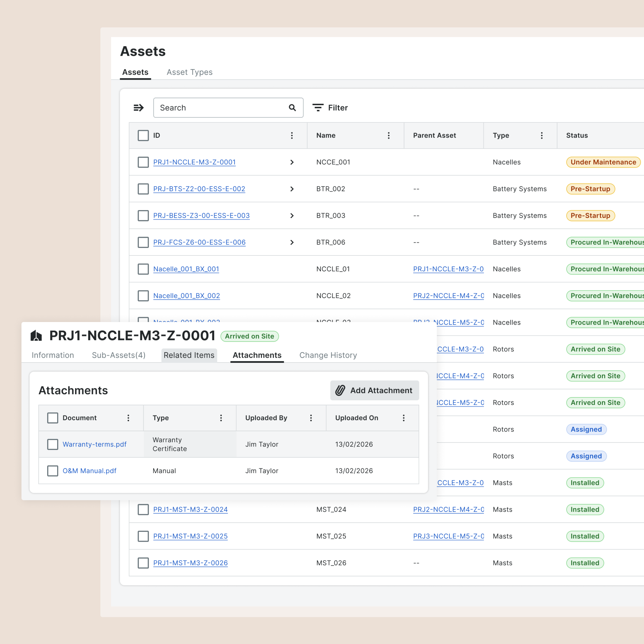Image resolution: width=644 pixels, height=644 pixels.
Task: Check the Nacelle_001_BX_002 row checkbox
Action: pos(143,296)
